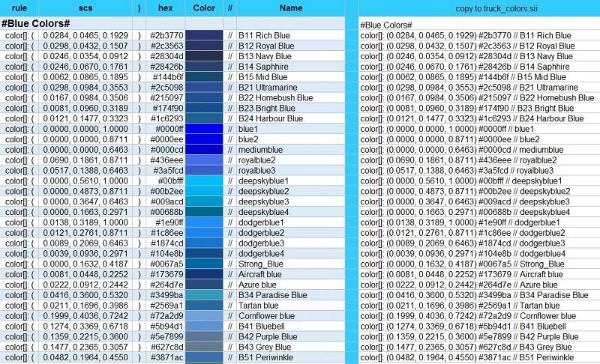Select the "copy to truck_colors.sii" header
The height and width of the screenshot is (364, 600).
(478, 7)
